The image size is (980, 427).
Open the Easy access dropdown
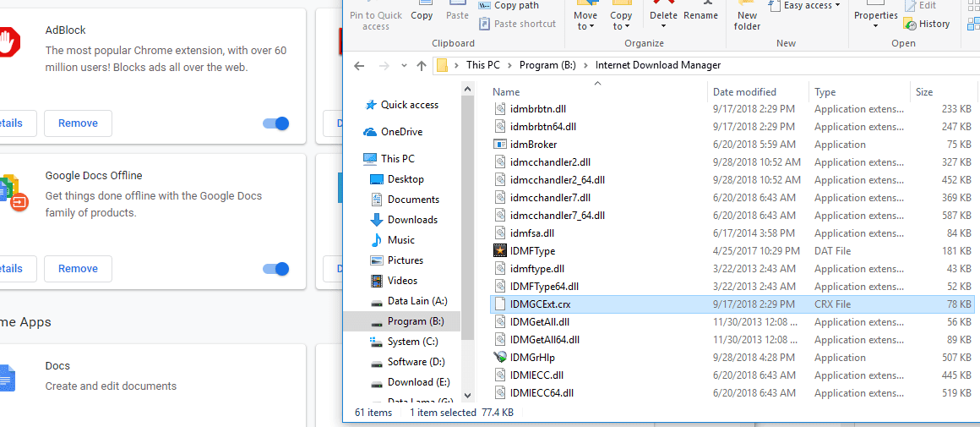pos(806,6)
